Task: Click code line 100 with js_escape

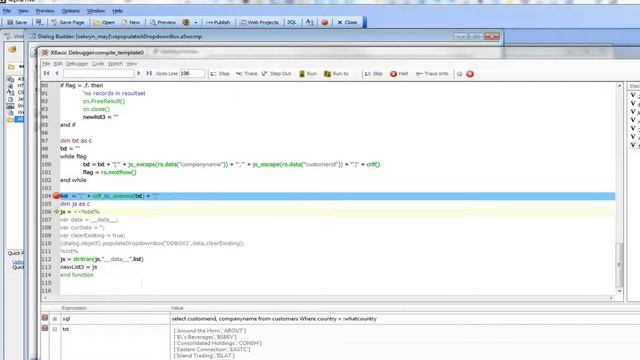Action: (231, 164)
